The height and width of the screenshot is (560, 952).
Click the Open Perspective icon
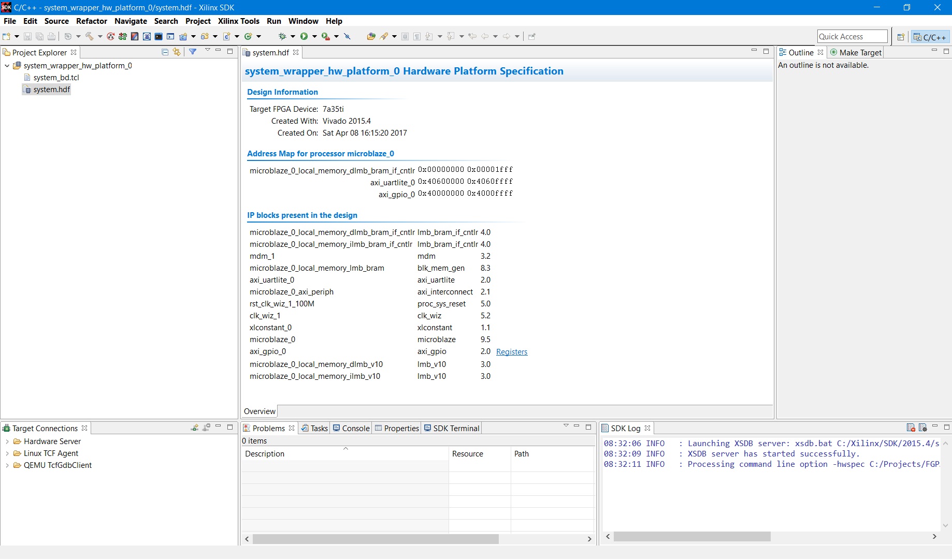pyautogui.click(x=901, y=37)
